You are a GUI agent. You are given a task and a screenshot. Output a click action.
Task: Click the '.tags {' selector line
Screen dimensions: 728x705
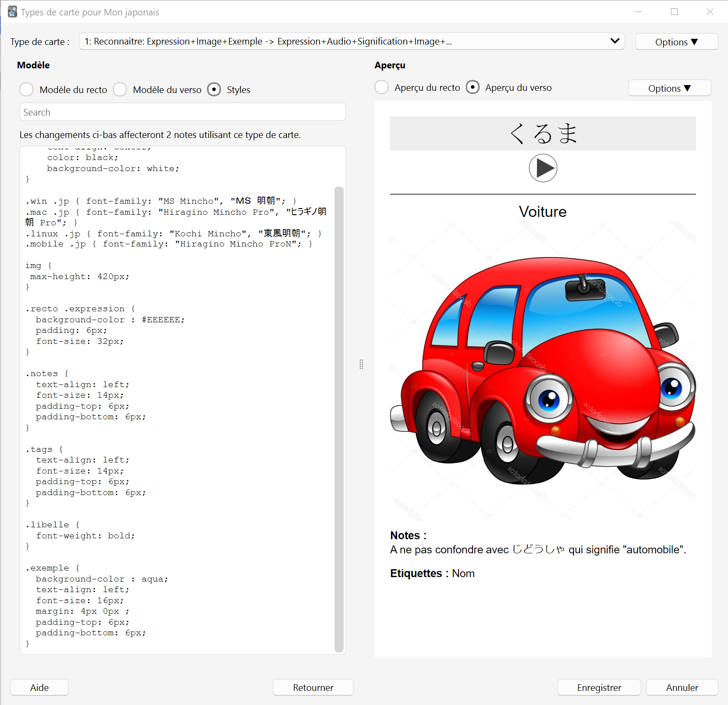click(44, 449)
